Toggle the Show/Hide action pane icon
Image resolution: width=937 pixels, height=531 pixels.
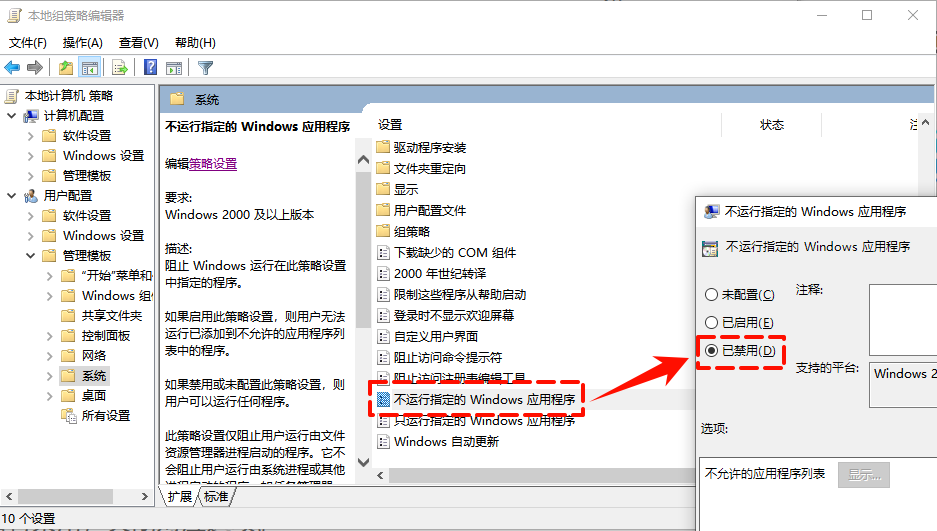click(174, 68)
